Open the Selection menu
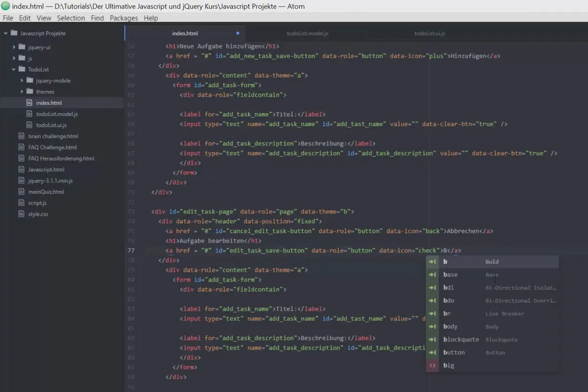Viewport: 588px width, 392px height. point(71,18)
